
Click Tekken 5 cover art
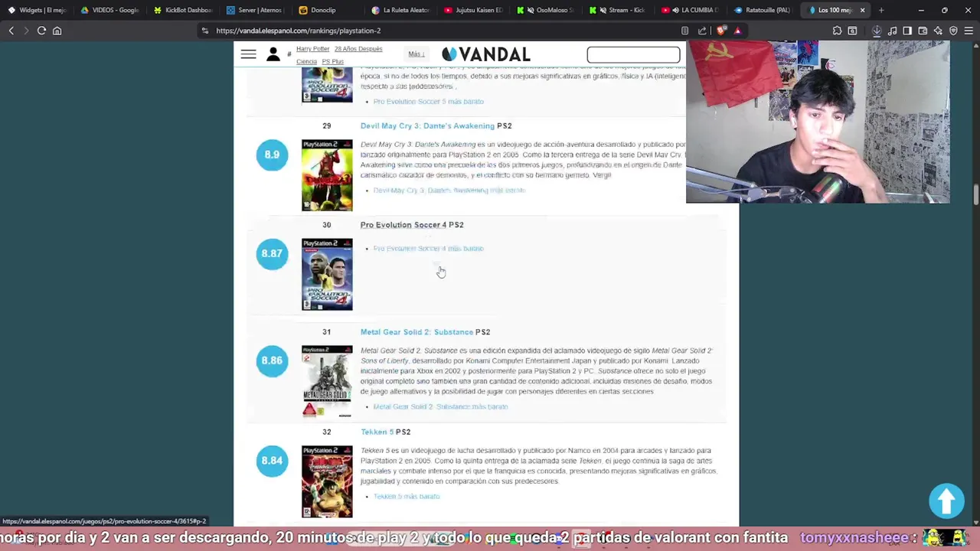coord(327,481)
